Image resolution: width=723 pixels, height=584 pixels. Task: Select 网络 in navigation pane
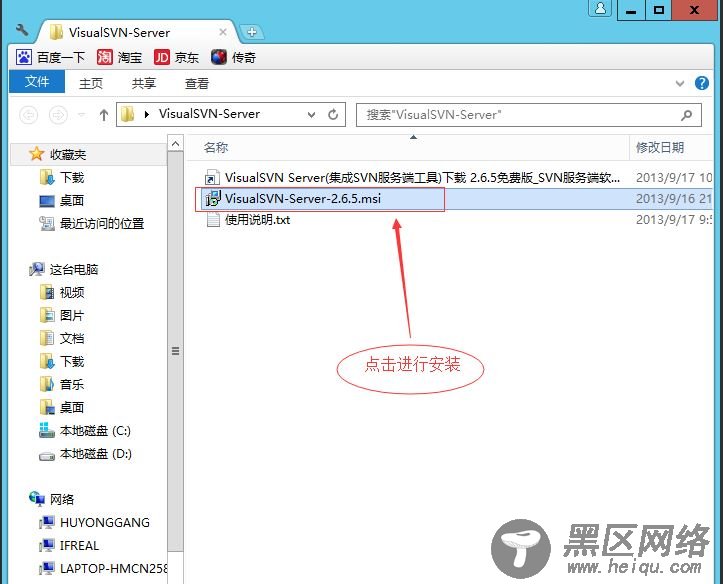52,499
